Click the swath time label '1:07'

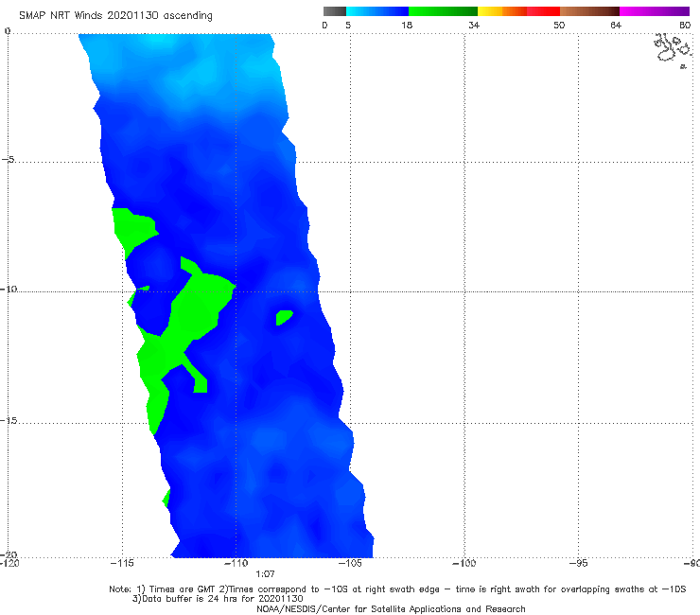point(265,574)
